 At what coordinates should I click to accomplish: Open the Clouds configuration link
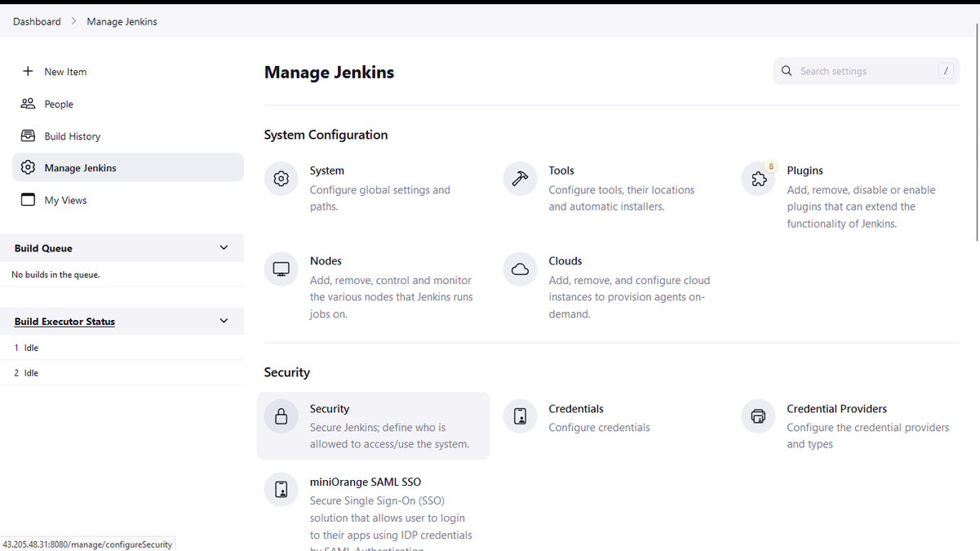click(x=565, y=261)
